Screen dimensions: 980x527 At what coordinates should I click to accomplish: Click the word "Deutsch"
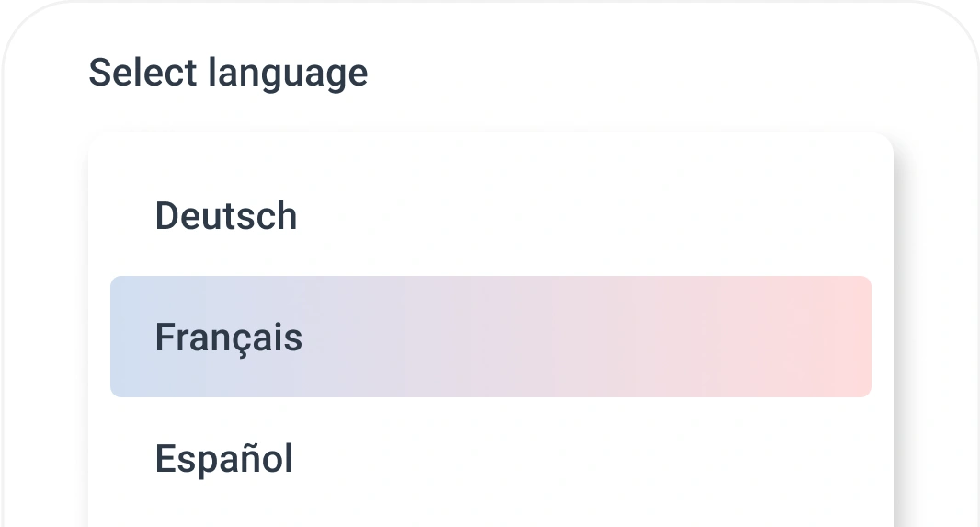tap(226, 216)
